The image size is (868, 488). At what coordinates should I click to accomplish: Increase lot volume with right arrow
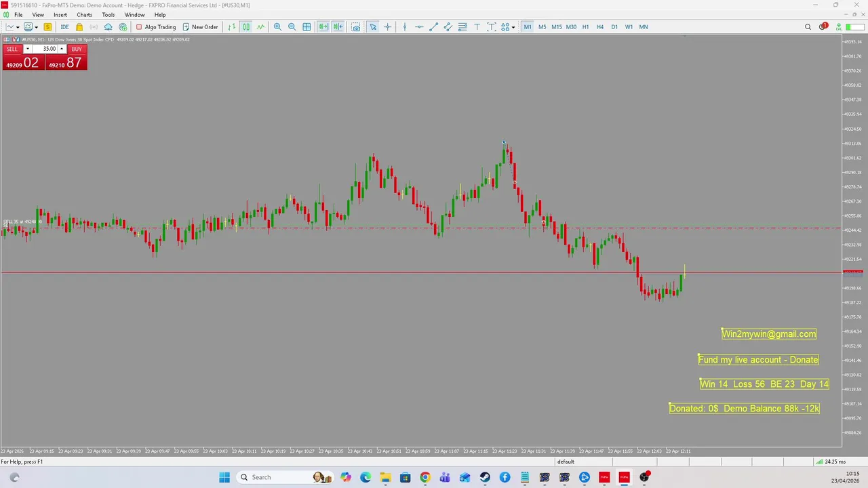[62, 49]
